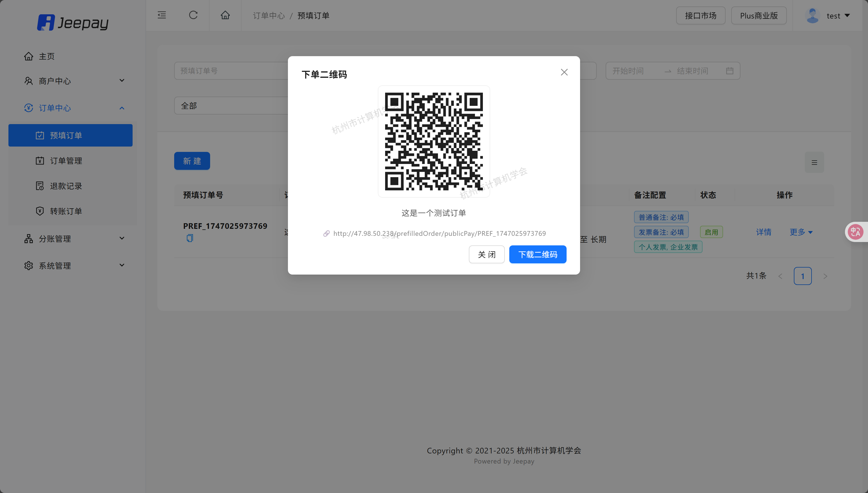Click the sidebar collapse menu icon
This screenshot has width=868, height=493.
coord(162,15)
